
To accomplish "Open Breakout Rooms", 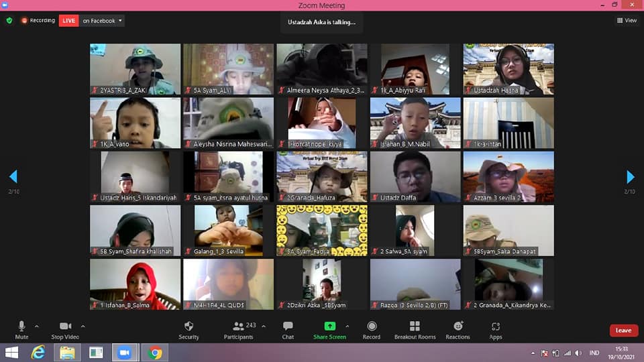I will coord(415,327).
